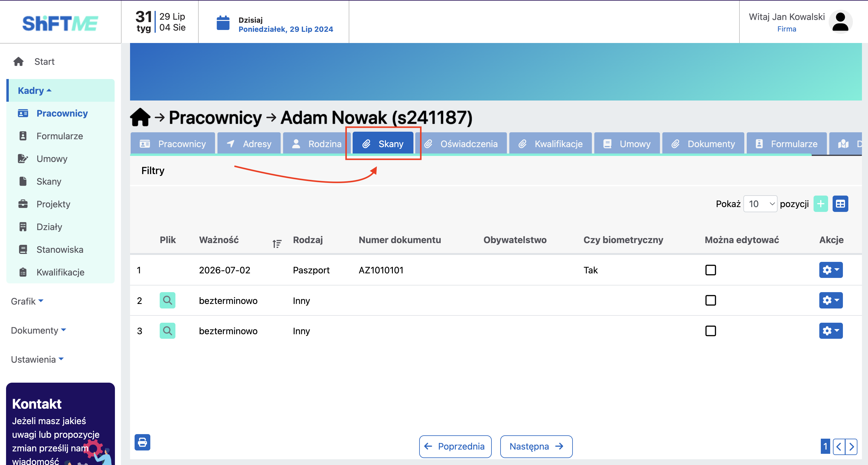This screenshot has width=868, height=465.
Task: Go to the Poprzednia page
Action: point(455,447)
